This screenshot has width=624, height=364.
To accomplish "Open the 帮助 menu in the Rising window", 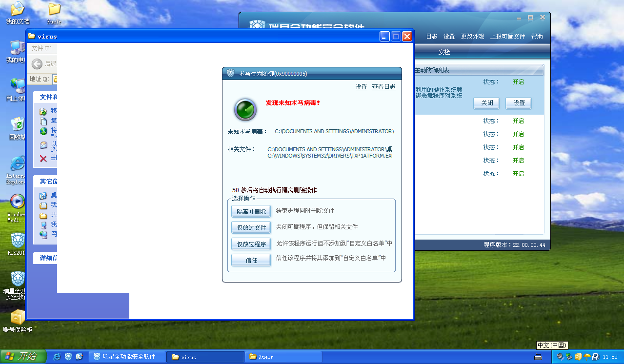I will [x=537, y=37].
